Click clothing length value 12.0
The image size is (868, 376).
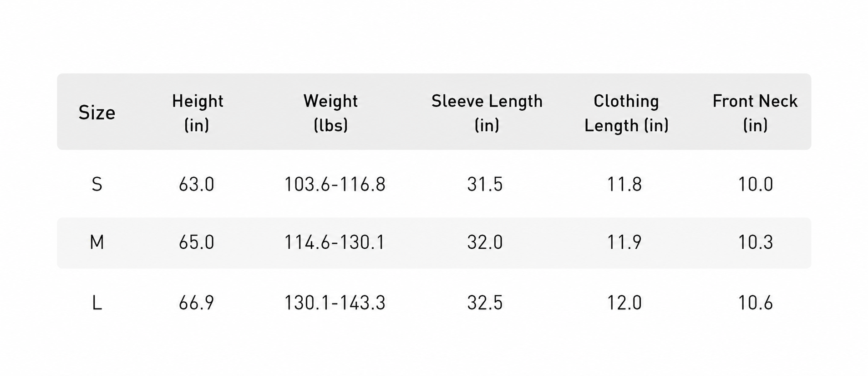[x=624, y=303]
